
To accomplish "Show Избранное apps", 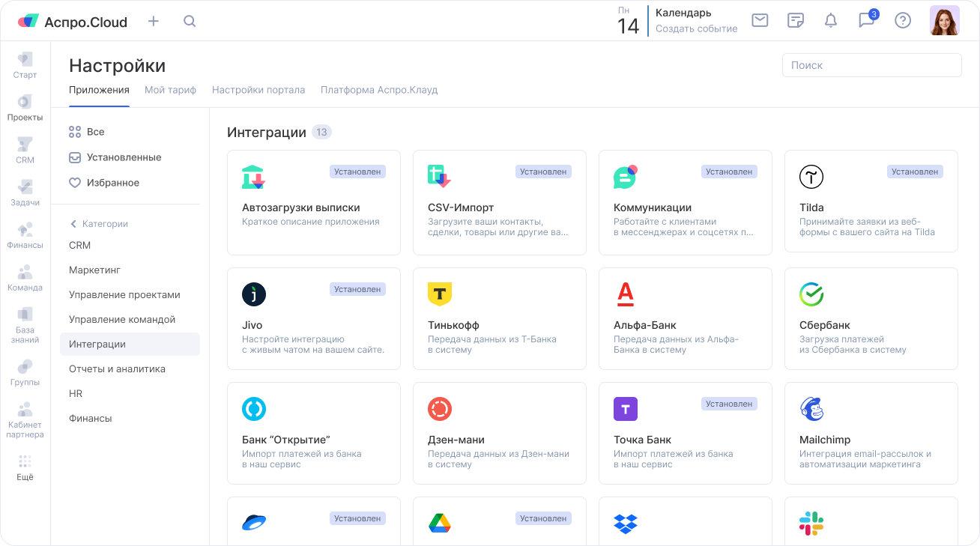I will 112,183.
